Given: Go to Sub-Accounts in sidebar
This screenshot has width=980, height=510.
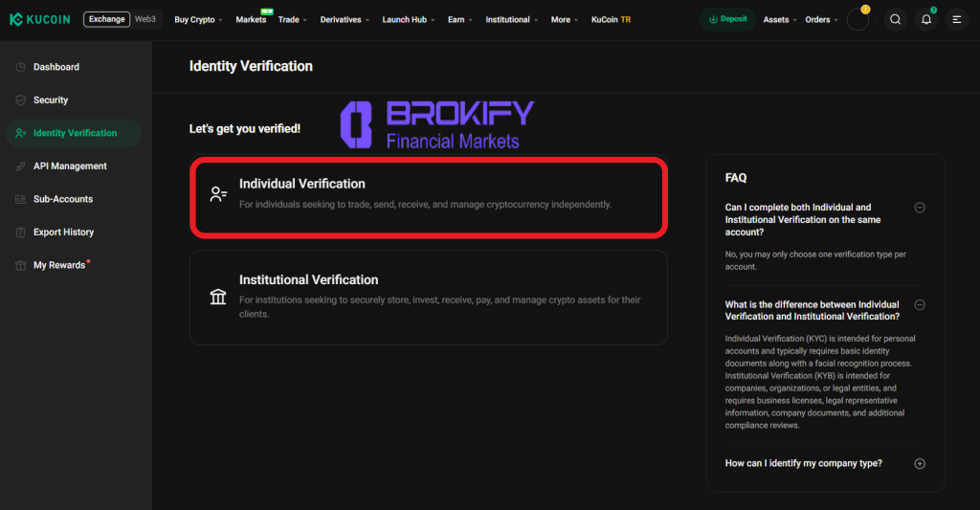Looking at the screenshot, I should pos(63,199).
